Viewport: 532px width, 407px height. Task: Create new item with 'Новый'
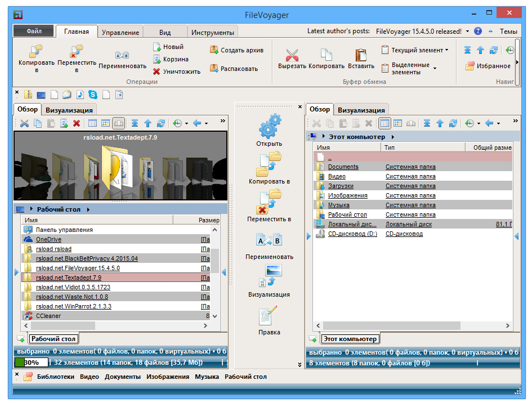click(168, 47)
